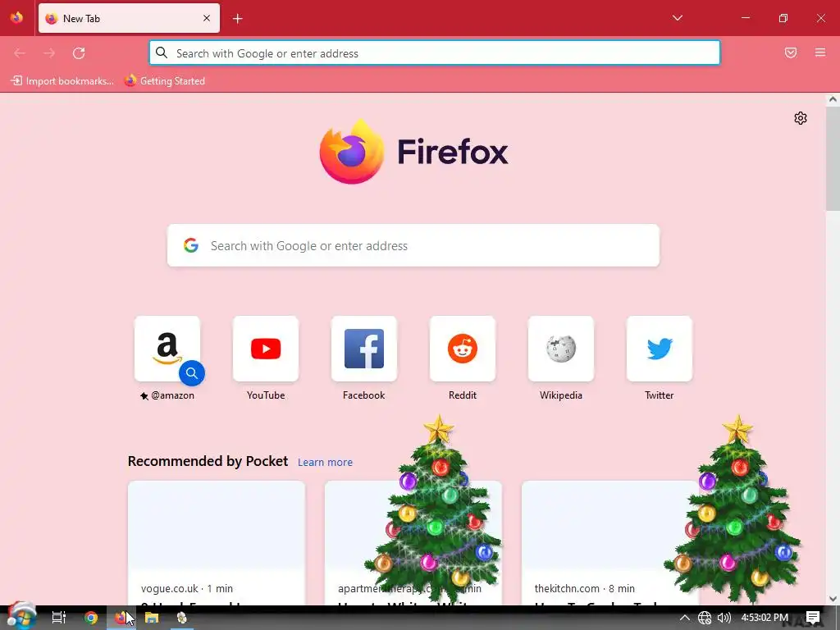The width and height of the screenshot is (840, 630).
Task: Open Task View on the taskbar
Action: tap(59, 618)
